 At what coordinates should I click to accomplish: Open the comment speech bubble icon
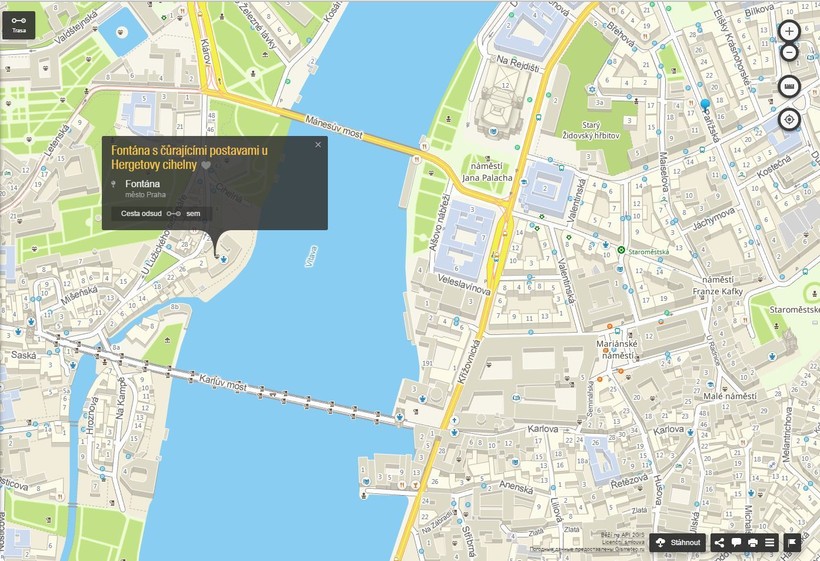[736, 543]
